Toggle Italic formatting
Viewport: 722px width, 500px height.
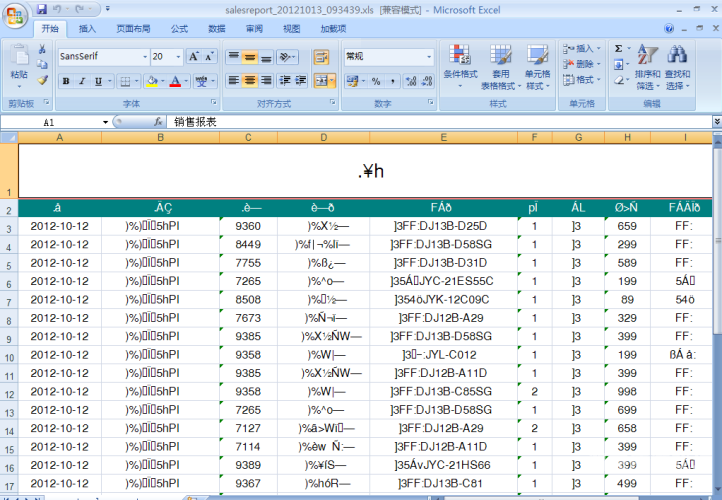pyautogui.click(x=82, y=81)
